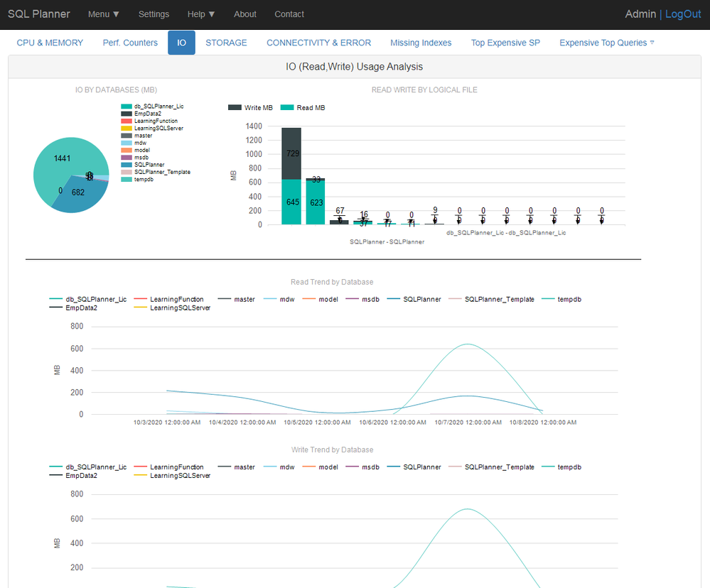Toggle tempdb in Write Trend legend
This screenshot has height=588, width=710.
[561, 467]
